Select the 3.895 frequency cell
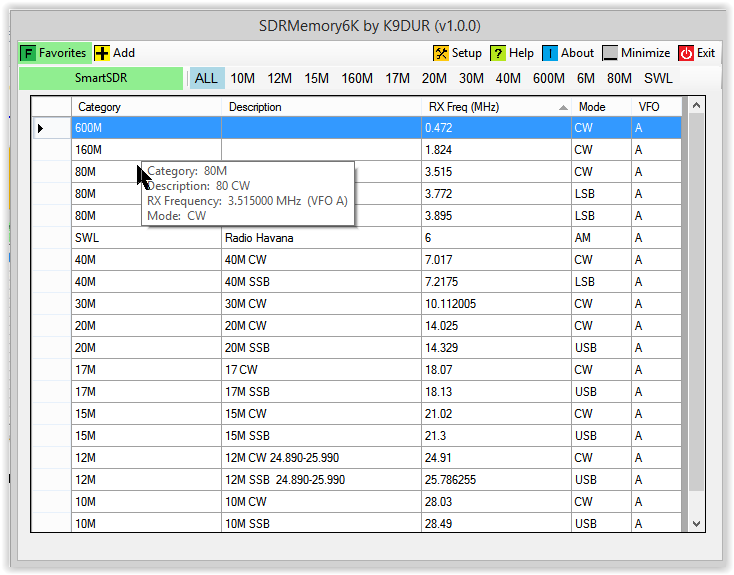The image size is (734, 575). point(496,216)
